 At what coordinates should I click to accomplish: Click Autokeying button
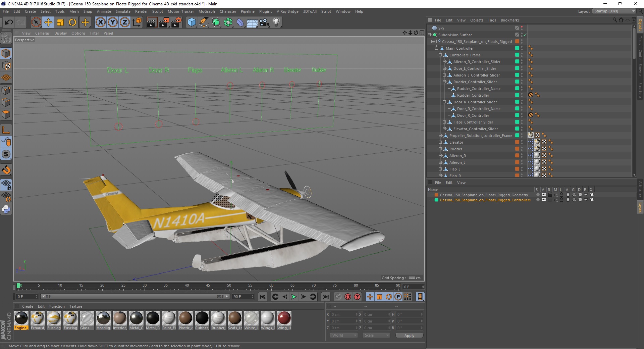pos(348,297)
